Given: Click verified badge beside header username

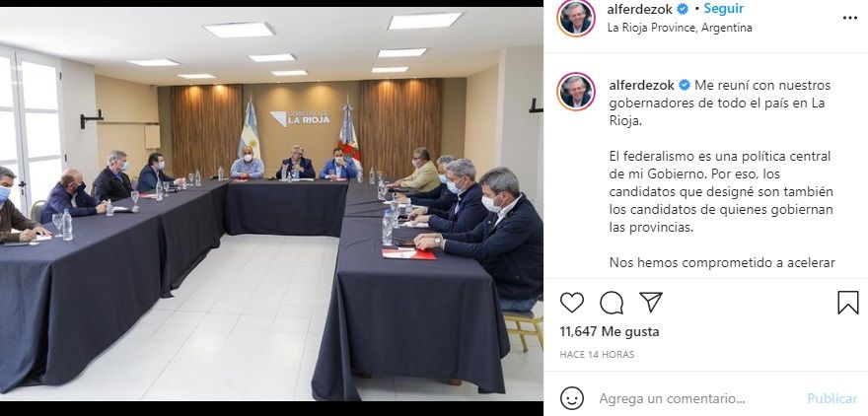Looking at the screenshot, I should [x=683, y=10].
